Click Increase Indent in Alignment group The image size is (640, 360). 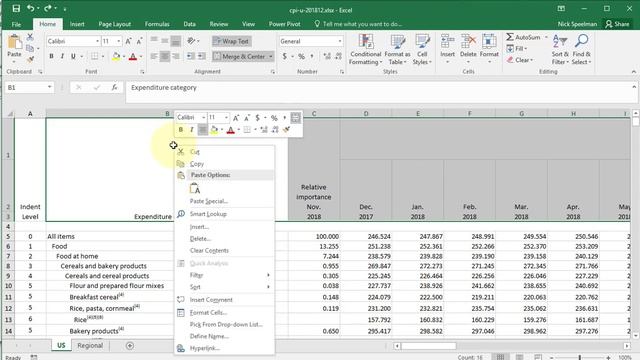[x=202, y=56]
